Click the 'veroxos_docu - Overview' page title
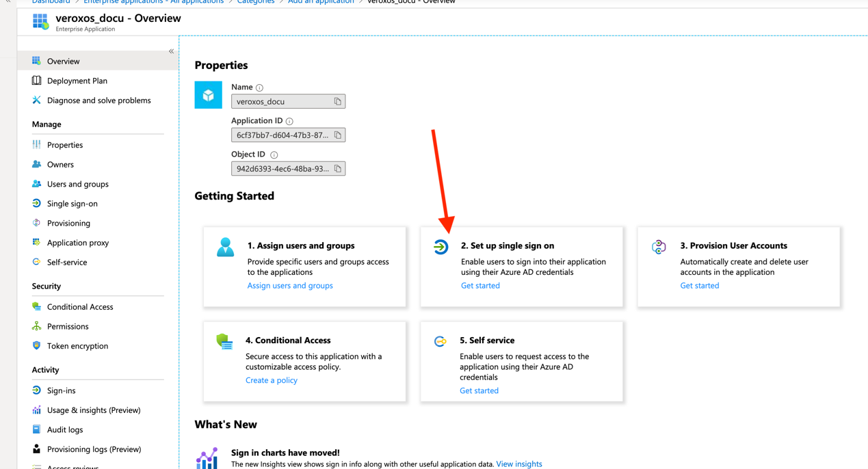The height and width of the screenshot is (469, 868). (x=118, y=18)
